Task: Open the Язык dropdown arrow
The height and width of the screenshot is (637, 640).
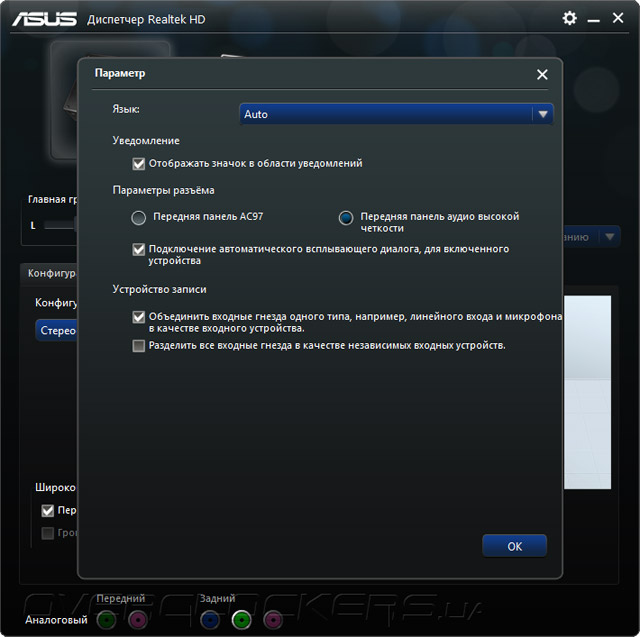Action: [x=542, y=114]
